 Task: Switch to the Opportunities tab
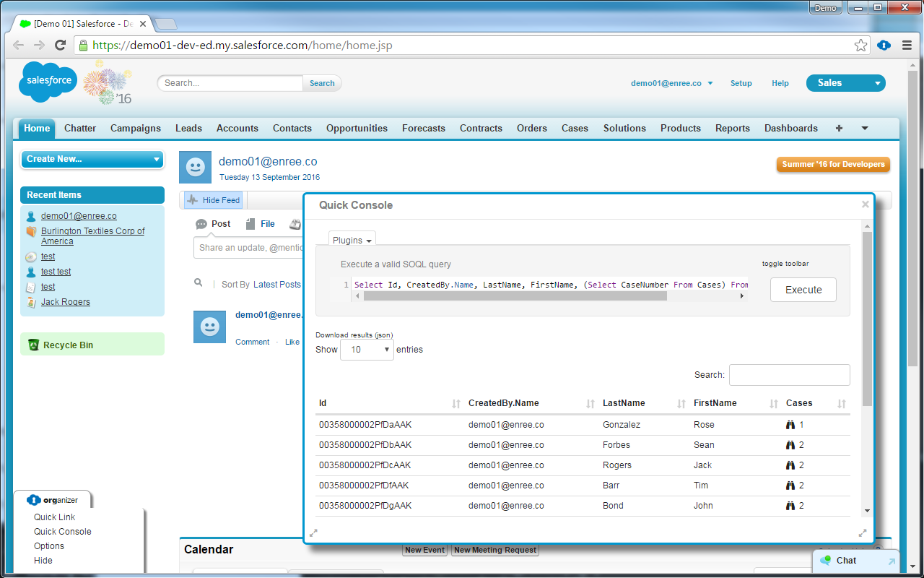pyautogui.click(x=357, y=128)
